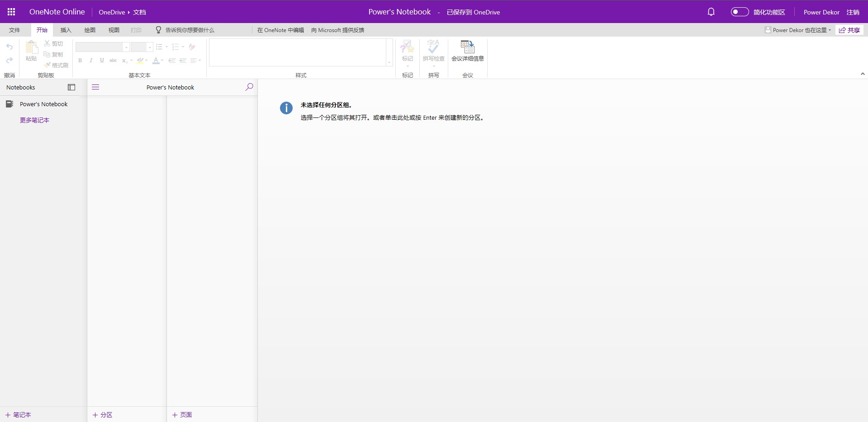Open Meeting Details (会议详细信息) button

point(468,51)
